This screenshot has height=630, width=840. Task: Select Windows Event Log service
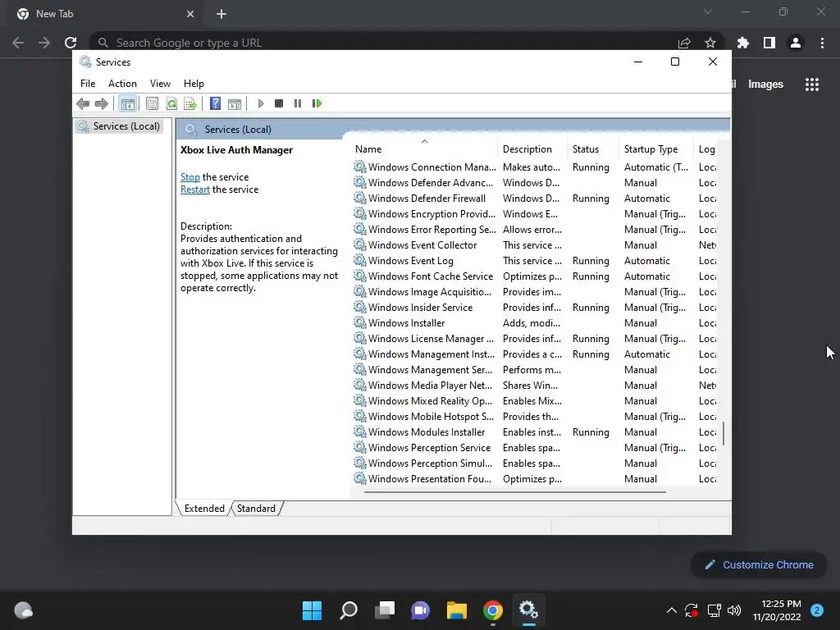pyautogui.click(x=535, y=260)
